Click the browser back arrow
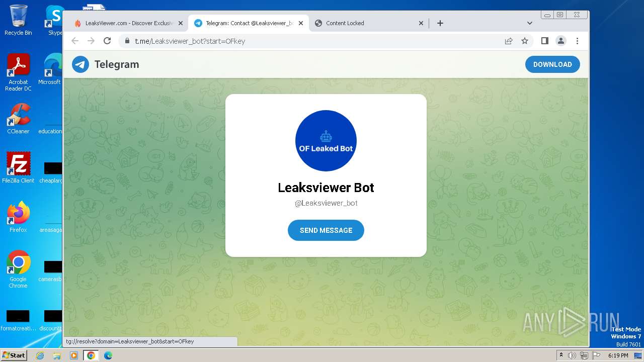Screen dimensions: 644x362 click(75, 41)
